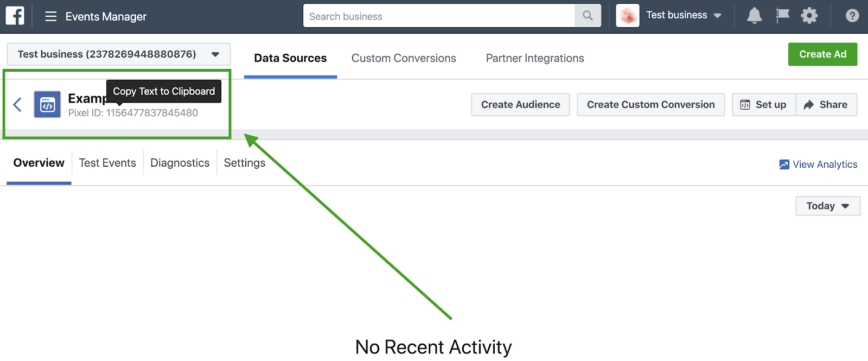Open the settings gear icon

click(x=809, y=16)
